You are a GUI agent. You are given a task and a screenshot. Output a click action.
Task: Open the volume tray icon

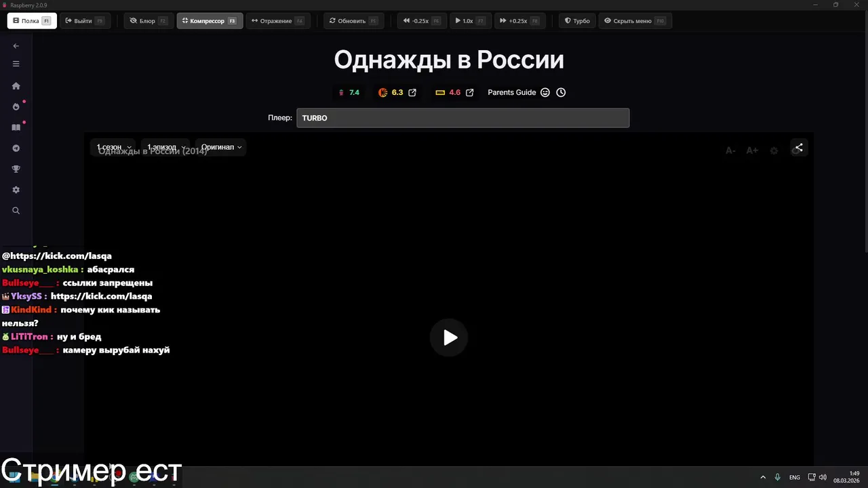point(823,477)
